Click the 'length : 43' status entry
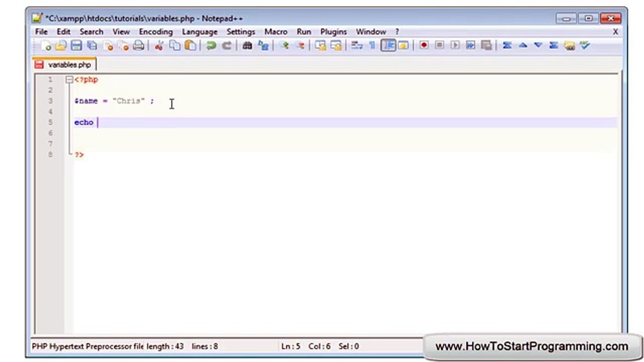 point(165,346)
